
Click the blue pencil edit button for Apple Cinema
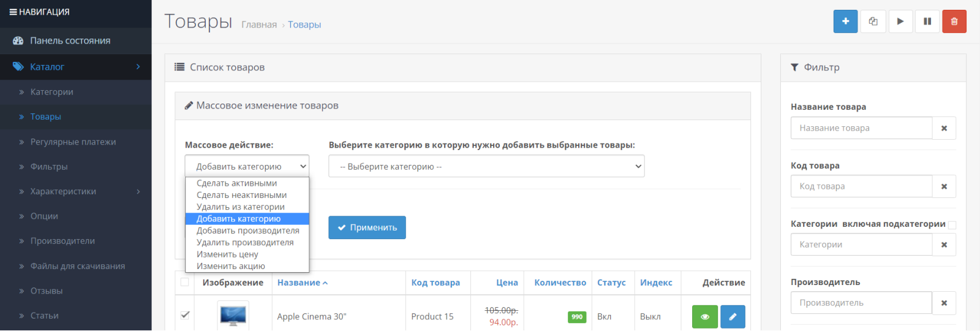tap(733, 317)
